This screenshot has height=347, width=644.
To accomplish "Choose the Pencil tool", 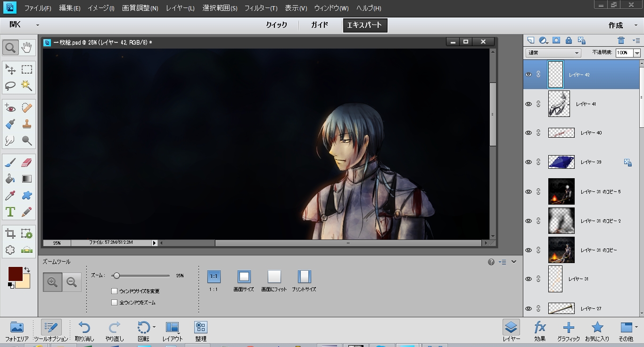I will pos(27,211).
